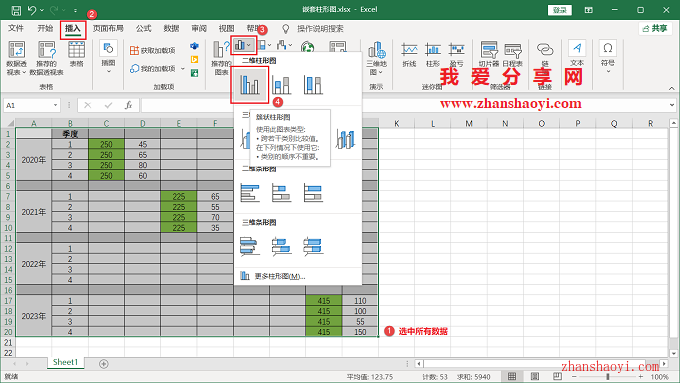Screen dimensions: 680x383
Task: Switch to the Home (开始) tab
Action: pyautogui.click(x=45, y=29)
